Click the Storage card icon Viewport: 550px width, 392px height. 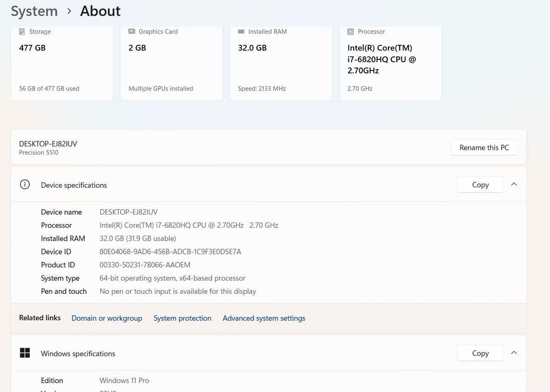(x=22, y=31)
